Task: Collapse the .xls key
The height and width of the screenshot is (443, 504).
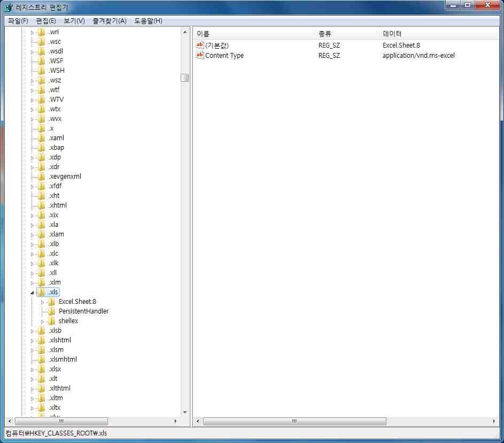Action: pos(32,293)
